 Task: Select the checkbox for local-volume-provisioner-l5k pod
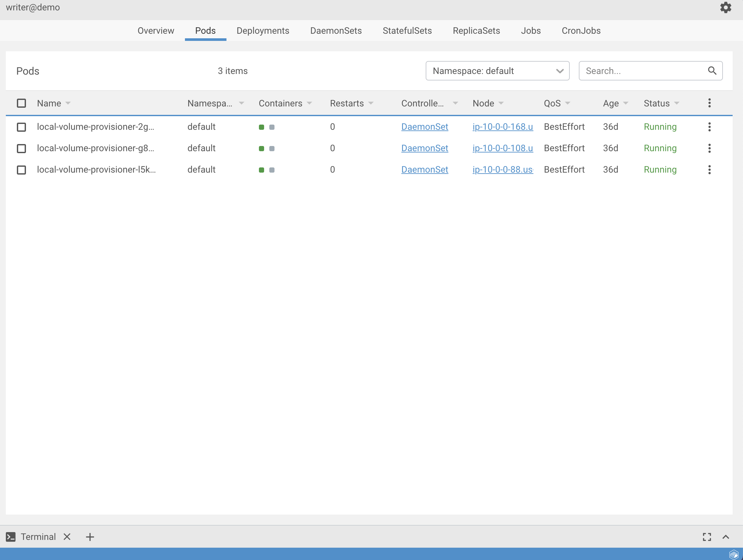21,170
